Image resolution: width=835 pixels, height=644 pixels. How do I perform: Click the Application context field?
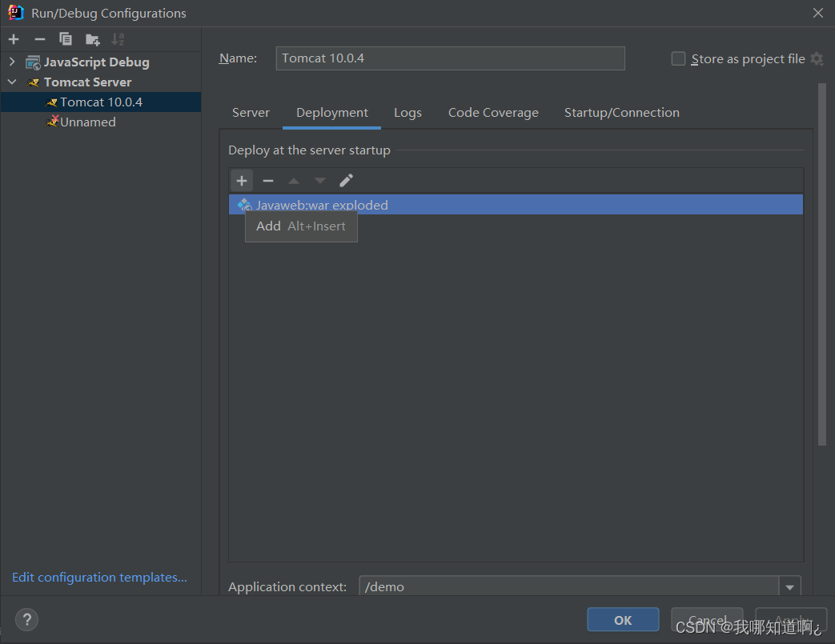coord(568,586)
